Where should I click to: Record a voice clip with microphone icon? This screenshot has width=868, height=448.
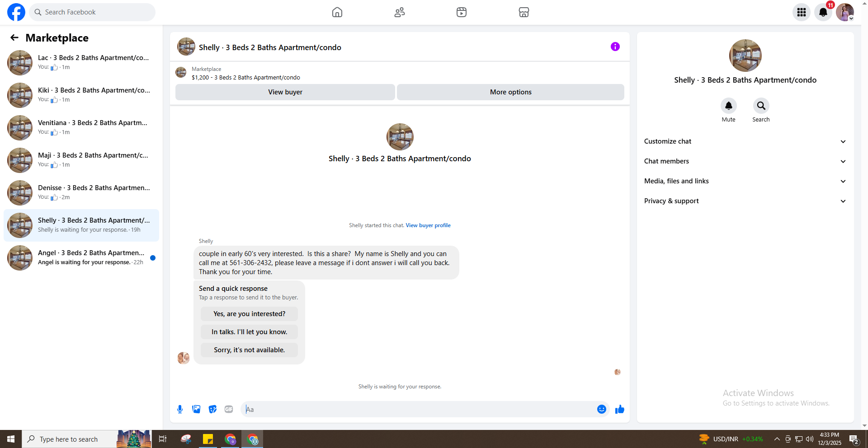pos(180,409)
